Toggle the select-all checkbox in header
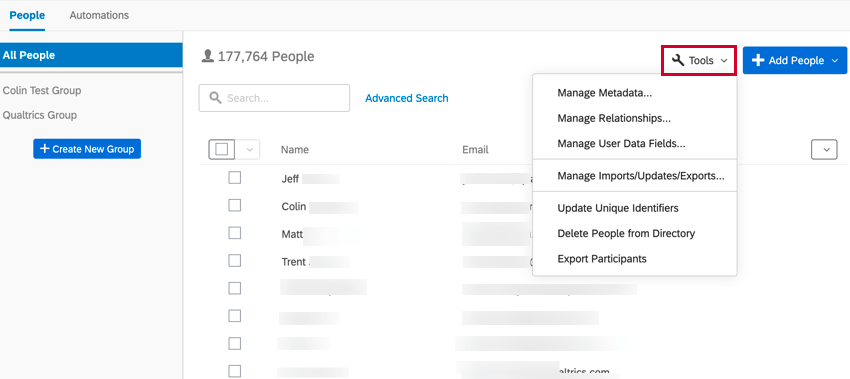Image resolution: width=850 pixels, height=379 pixels. point(221,149)
